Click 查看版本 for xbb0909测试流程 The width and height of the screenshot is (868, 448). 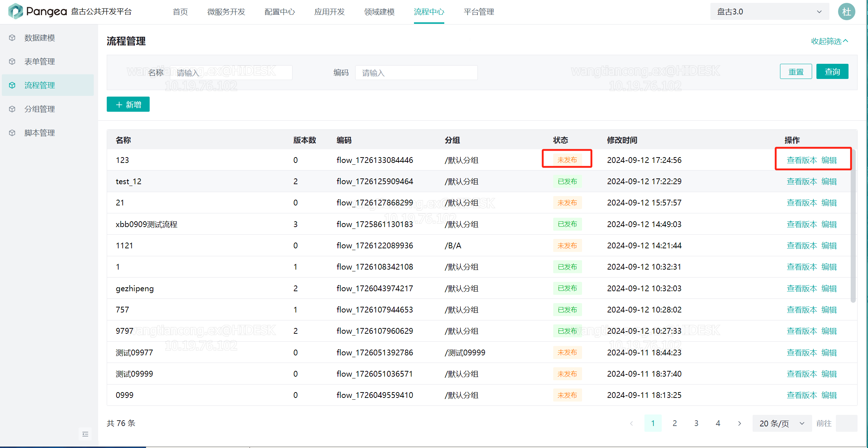click(x=802, y=224)
